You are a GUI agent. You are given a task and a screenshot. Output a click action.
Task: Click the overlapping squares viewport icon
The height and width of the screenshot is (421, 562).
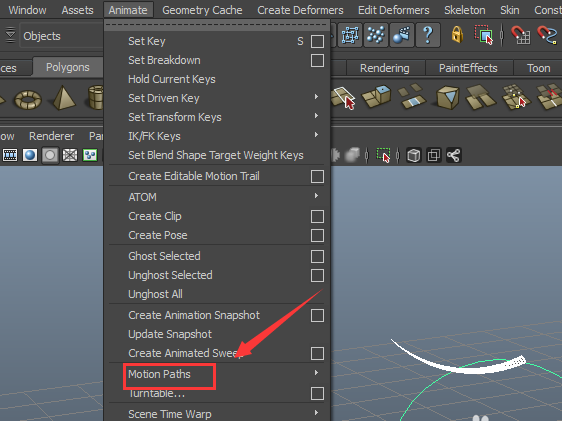click(434, 155)
